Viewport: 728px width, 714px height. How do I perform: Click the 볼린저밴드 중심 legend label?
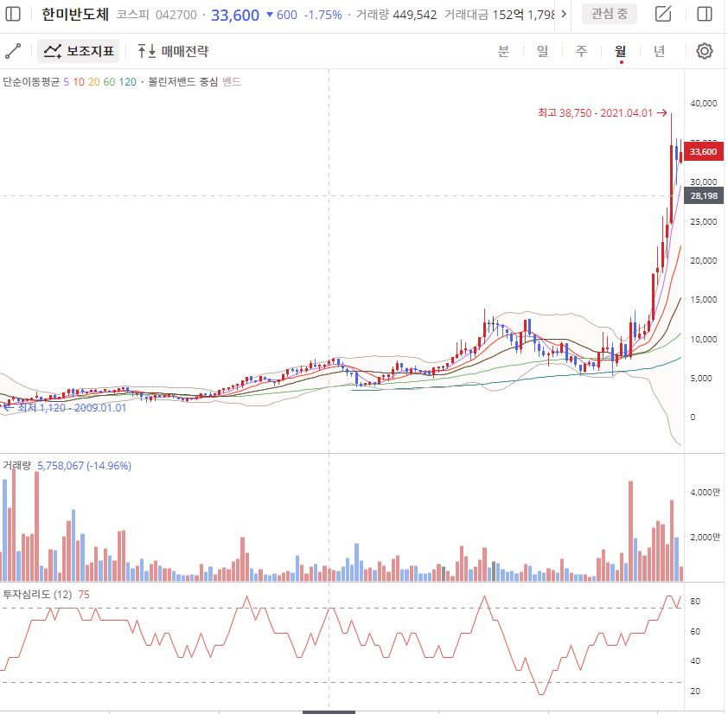pos(183,82)
